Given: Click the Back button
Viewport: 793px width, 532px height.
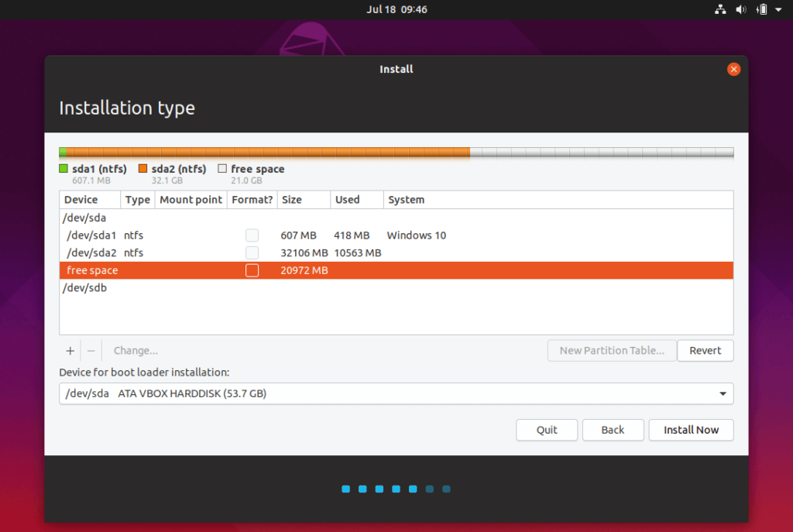Looking at the screenshot, I should (x=613, y=430).
